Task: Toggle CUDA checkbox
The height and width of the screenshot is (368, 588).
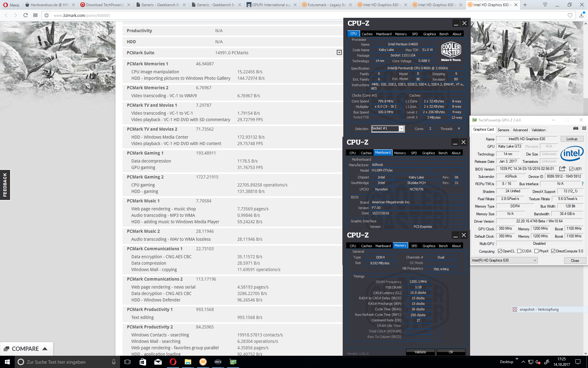Action: pos(519,251)
